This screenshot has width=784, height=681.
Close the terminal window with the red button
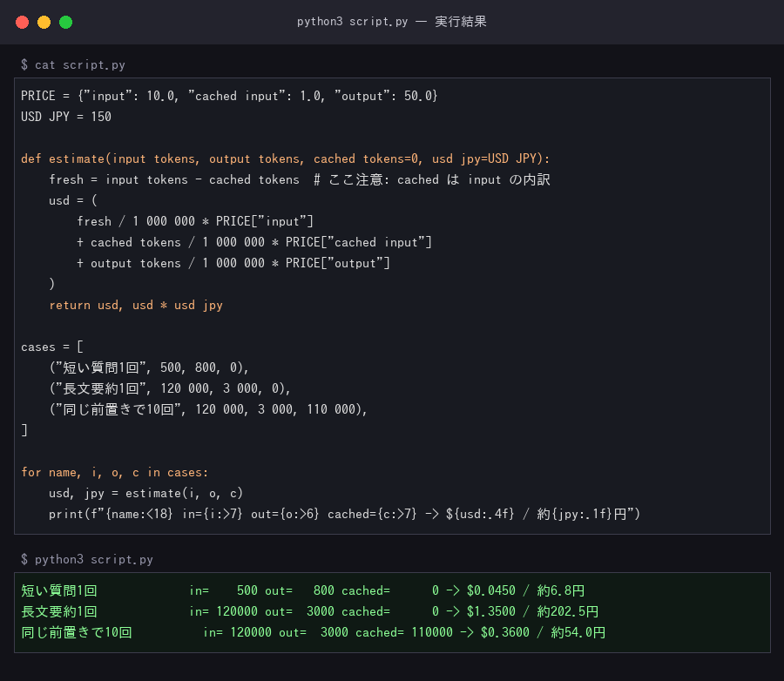pyautogui.click(x=22, y=22)
